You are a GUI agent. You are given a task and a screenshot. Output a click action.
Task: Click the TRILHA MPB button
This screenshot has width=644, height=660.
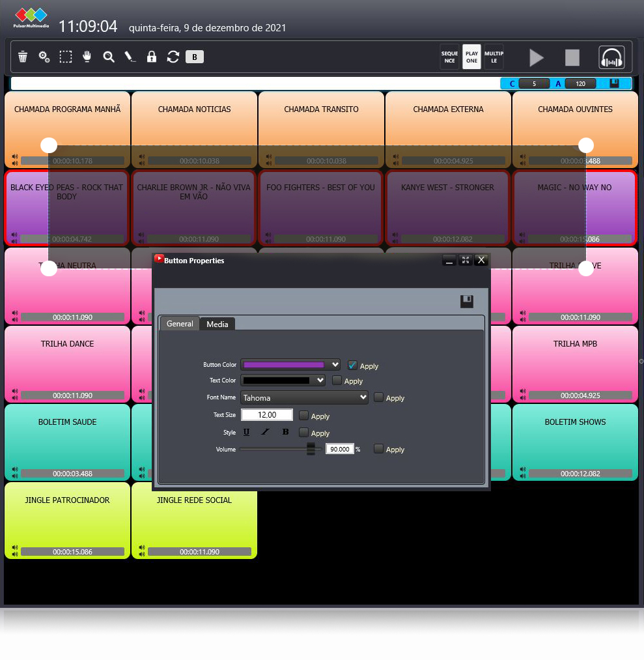coord(575,364)
